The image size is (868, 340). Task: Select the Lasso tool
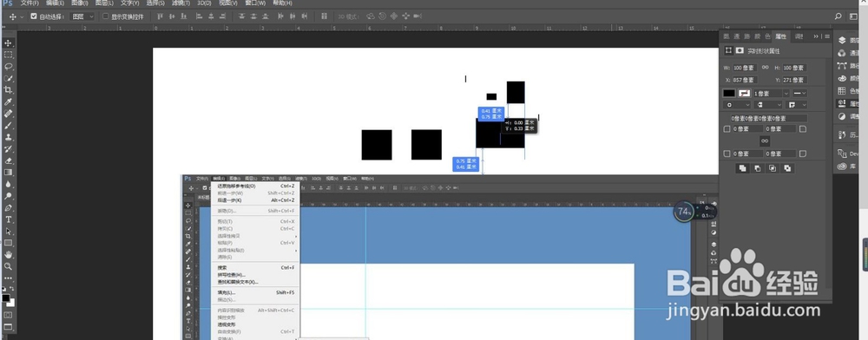pyautogui.click(x=9, y=66)
